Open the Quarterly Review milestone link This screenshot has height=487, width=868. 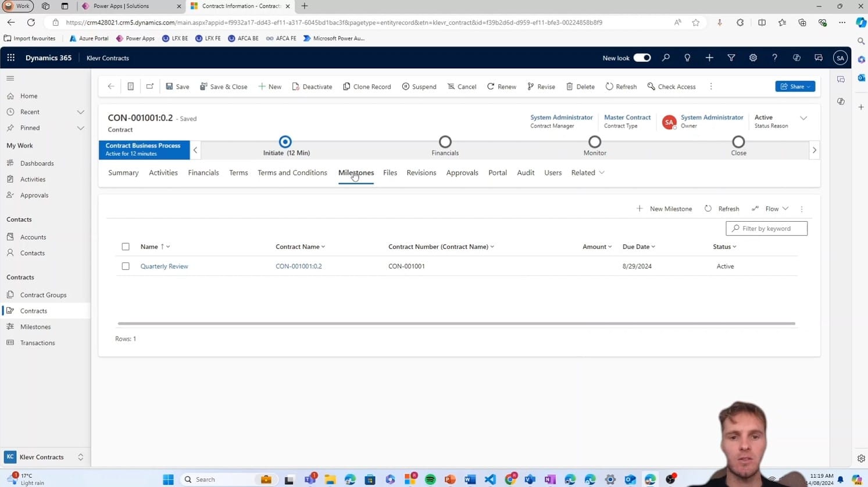click(x=165, y=266)
